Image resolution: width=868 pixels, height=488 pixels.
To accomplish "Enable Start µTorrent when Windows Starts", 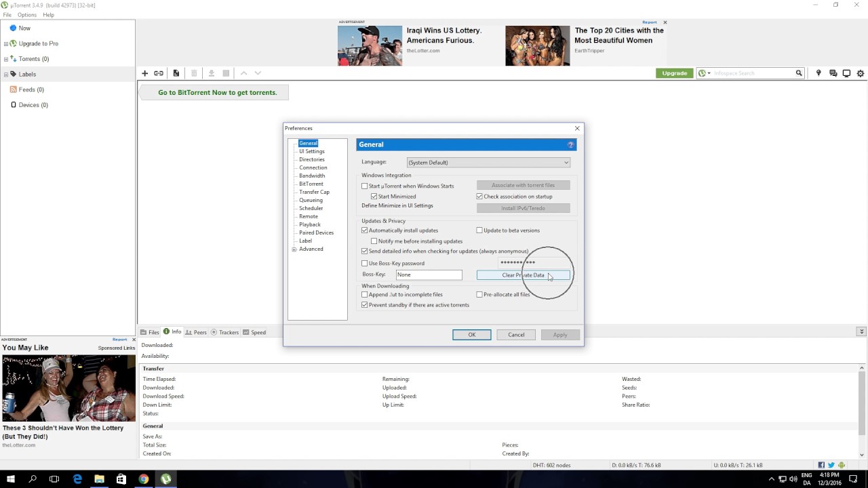I will coord(365,186).
